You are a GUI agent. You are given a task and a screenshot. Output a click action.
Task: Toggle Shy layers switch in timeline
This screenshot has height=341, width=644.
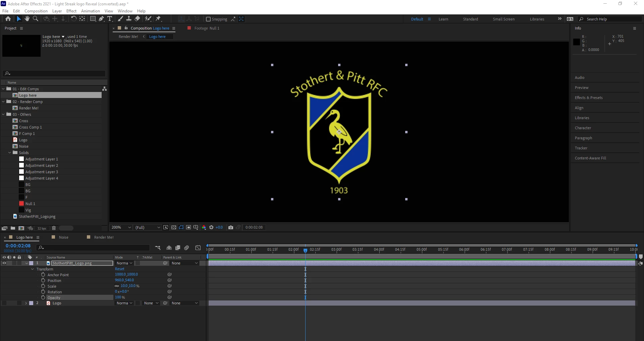click(169, 248)
